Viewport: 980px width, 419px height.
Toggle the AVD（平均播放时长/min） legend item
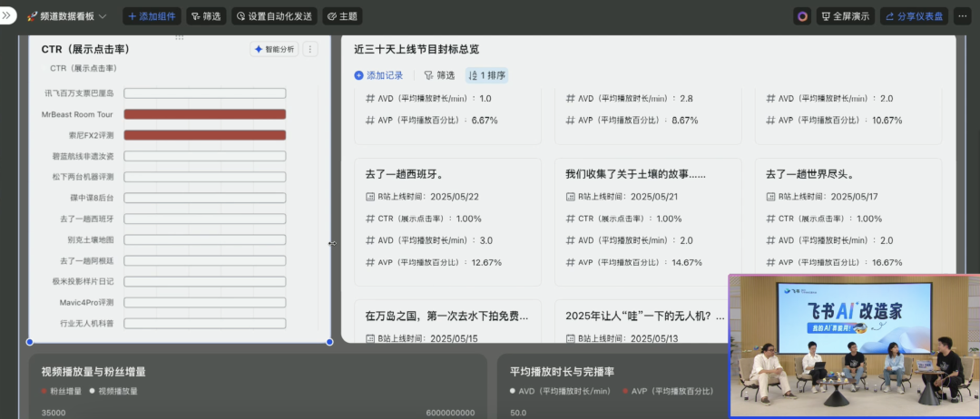click(x=560, y=392)
